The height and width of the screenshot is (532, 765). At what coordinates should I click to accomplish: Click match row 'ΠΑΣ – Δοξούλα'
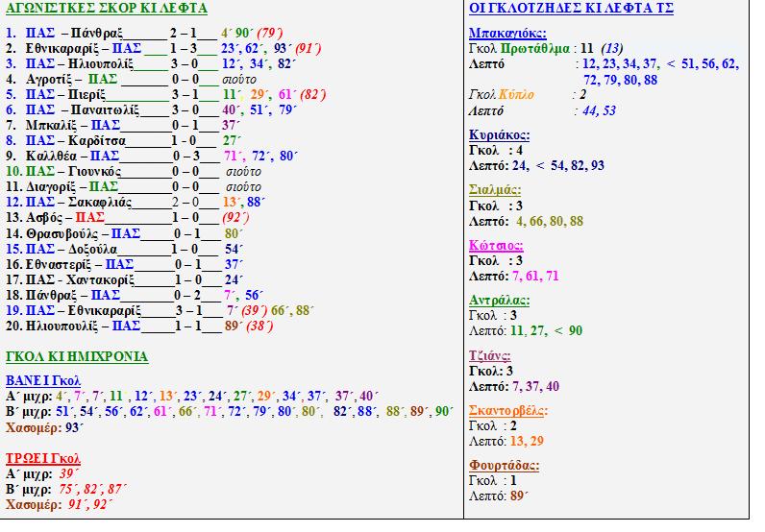(124, 249)
